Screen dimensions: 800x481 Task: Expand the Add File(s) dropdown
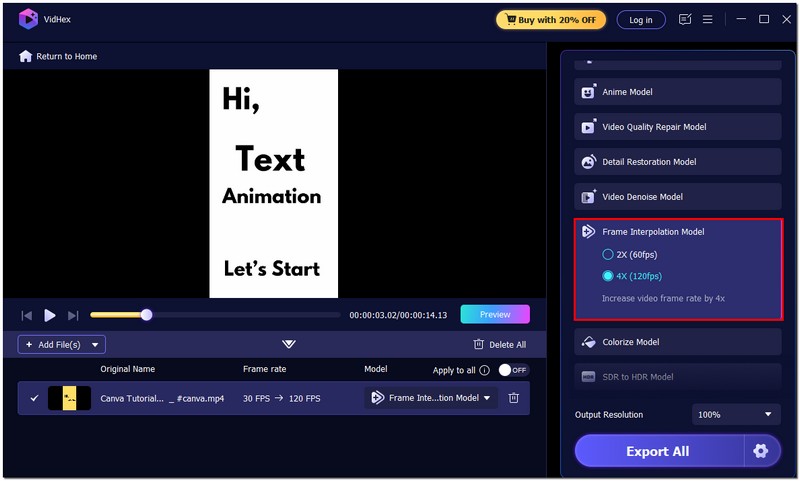pos(96,344)
